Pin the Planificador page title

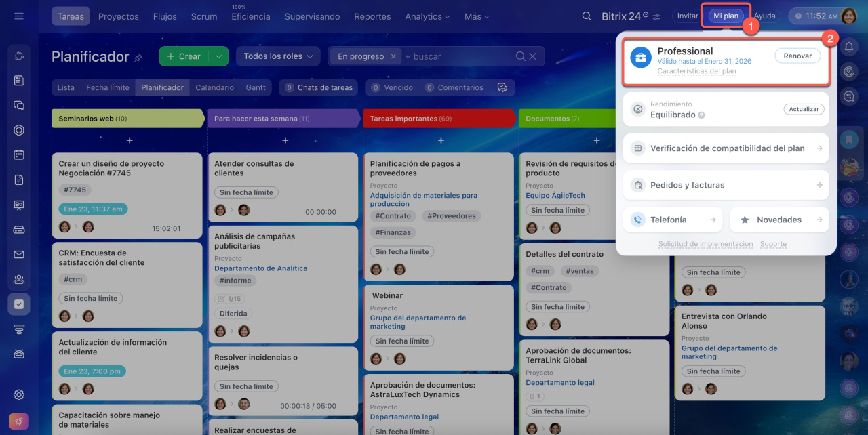tap(138, 58)
